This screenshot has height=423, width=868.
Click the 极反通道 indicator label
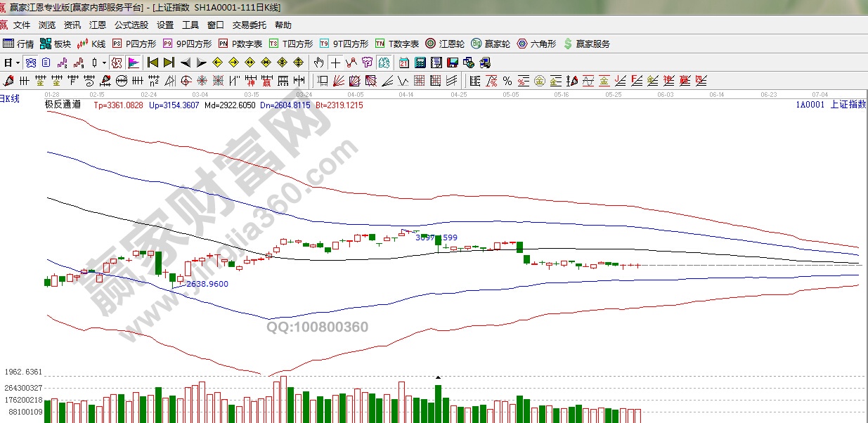tap(63, 105)
